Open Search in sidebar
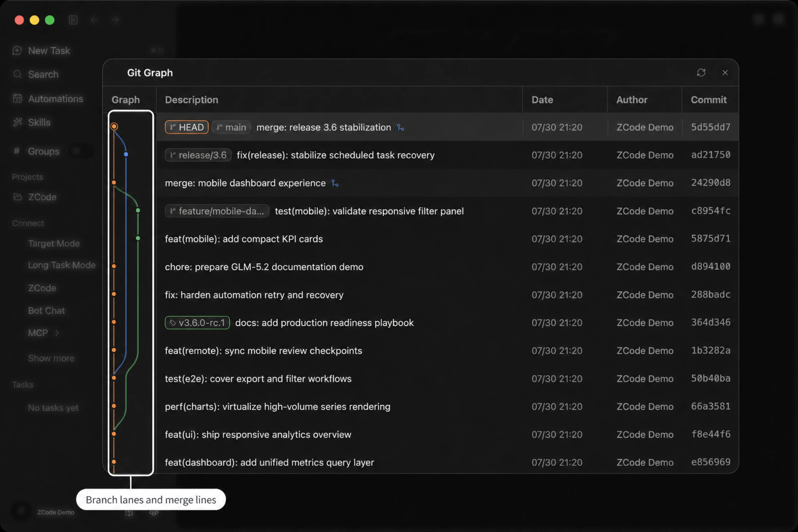This screenshot has width=798, height=532. [43, 74]
